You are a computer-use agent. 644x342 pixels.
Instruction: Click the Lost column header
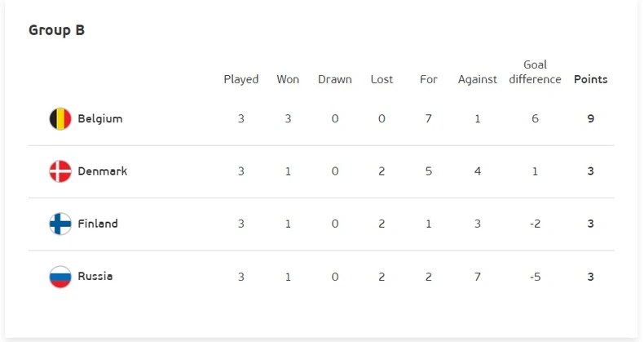pyautogui.click(x=382, y=79)
